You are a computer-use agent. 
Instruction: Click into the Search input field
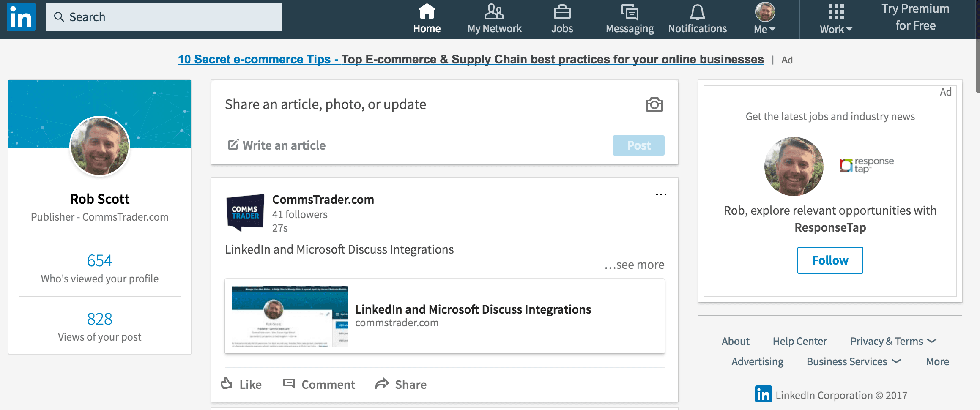click(x=164, y=17)
